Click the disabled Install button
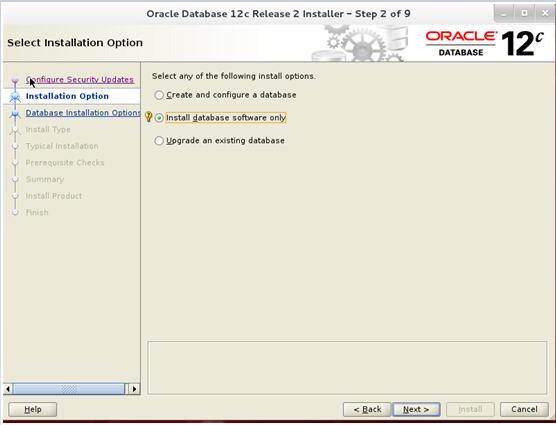This screenshot has height=425, width=556. 470,409
